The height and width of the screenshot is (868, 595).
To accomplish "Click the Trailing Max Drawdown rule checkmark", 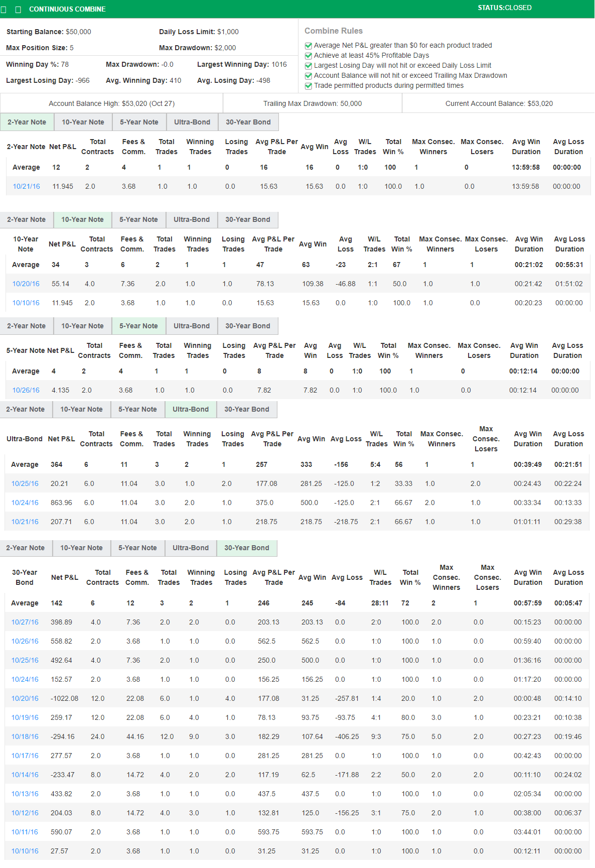I will click(x=309, y=76).
